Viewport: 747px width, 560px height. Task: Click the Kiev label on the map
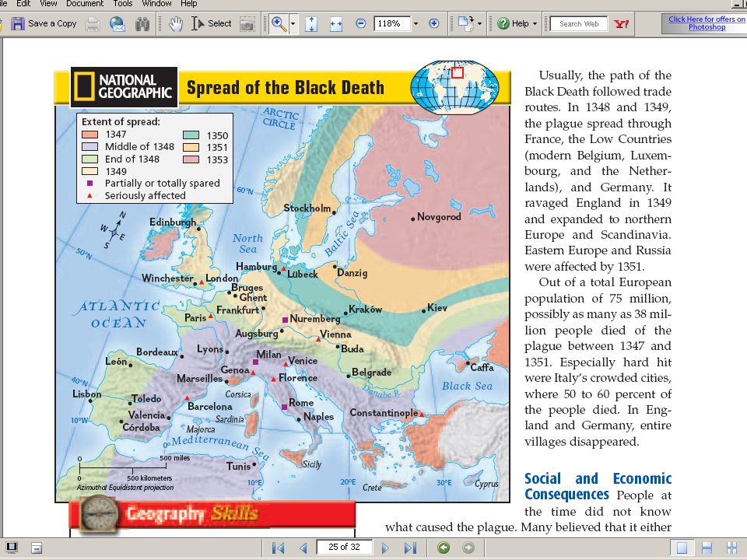[x=437, y=308]
